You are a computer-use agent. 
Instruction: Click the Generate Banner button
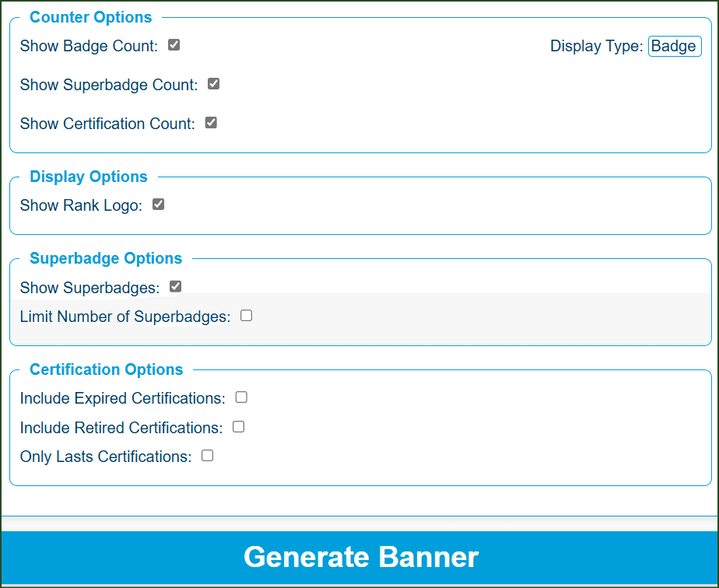pyautogui.click(x=360, y=558)
